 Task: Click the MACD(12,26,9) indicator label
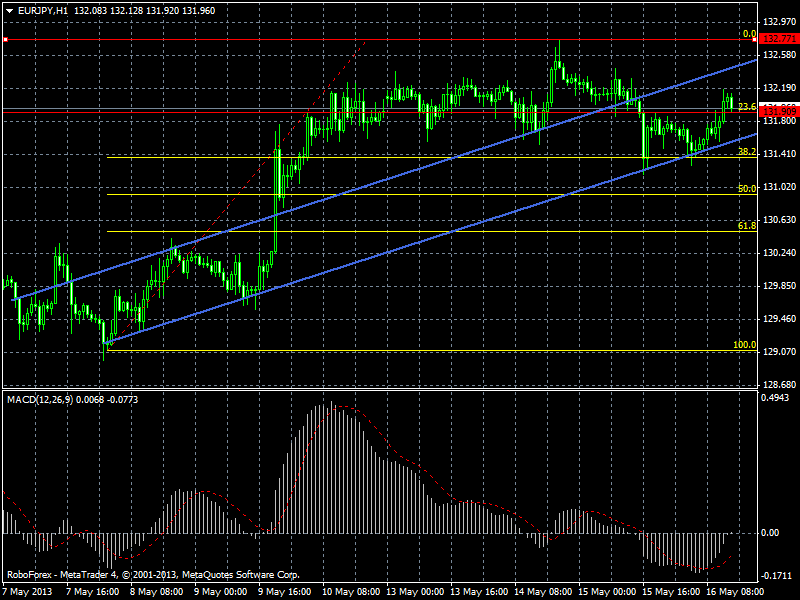(40, 399)
